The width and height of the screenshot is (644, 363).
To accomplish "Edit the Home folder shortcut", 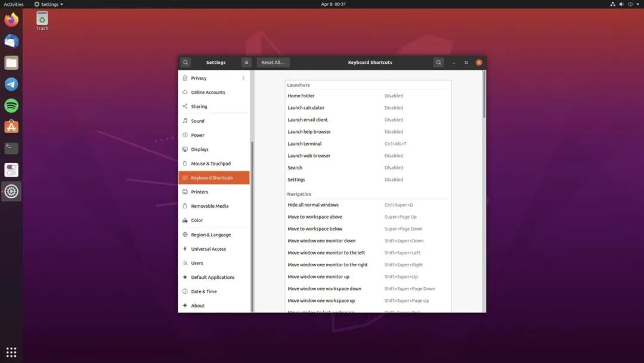I will [368, 96].
